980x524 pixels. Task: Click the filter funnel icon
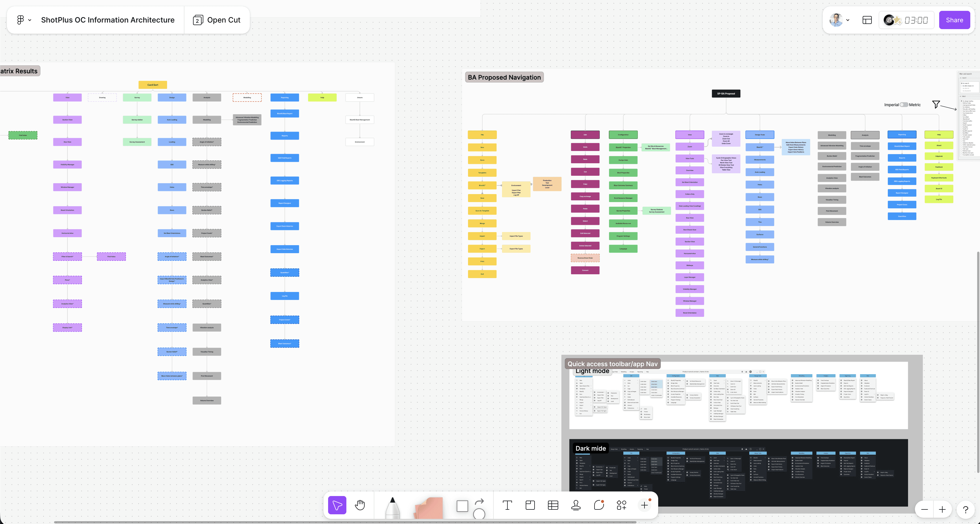tap(936, 104)
